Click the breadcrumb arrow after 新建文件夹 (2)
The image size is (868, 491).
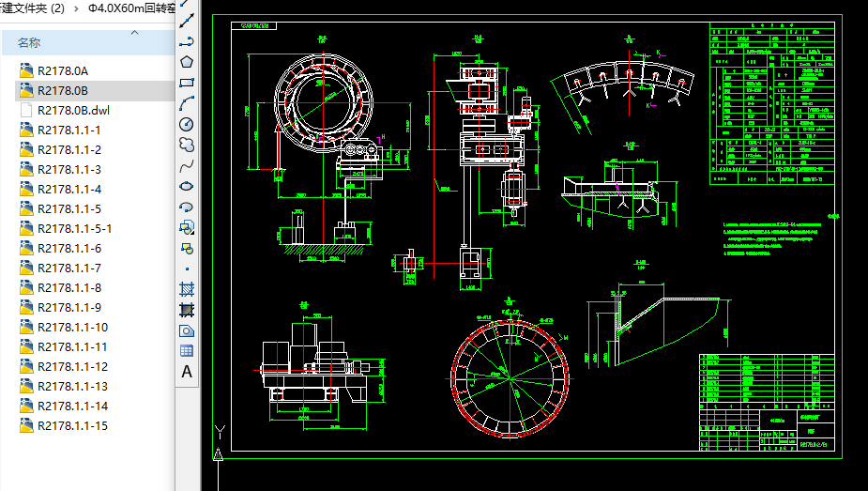76,8
